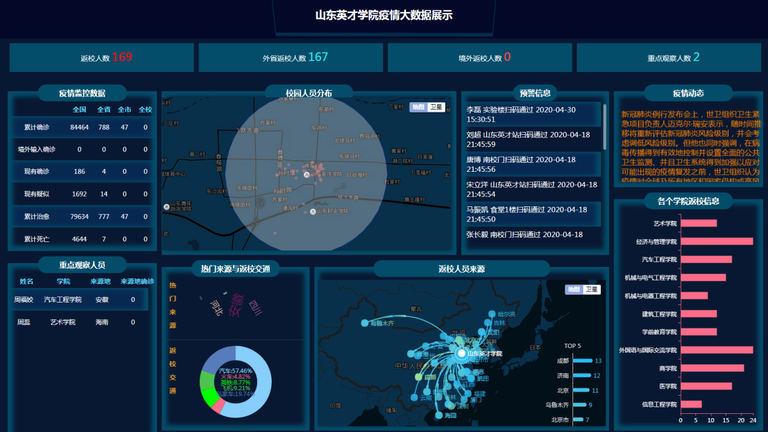The image size is (768, 432).
Task: Switch campus distribution map to 地图 view
Action: coord(419,105)
